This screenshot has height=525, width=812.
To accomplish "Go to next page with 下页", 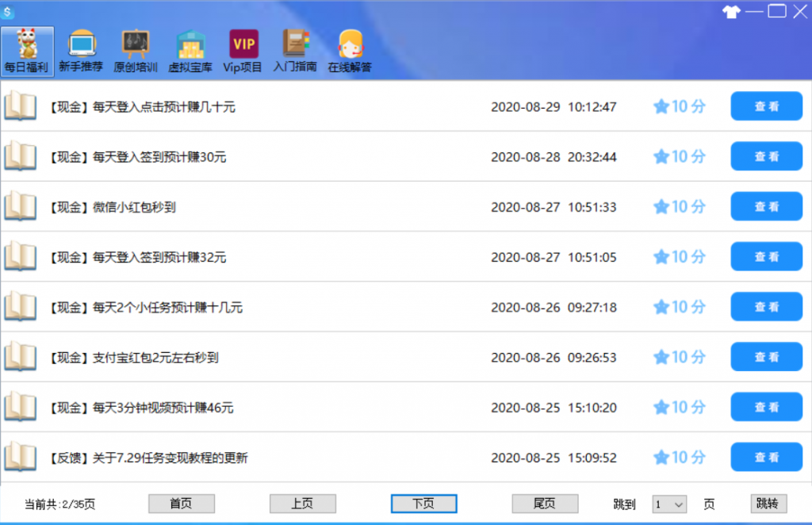I will tap(423, 504).
